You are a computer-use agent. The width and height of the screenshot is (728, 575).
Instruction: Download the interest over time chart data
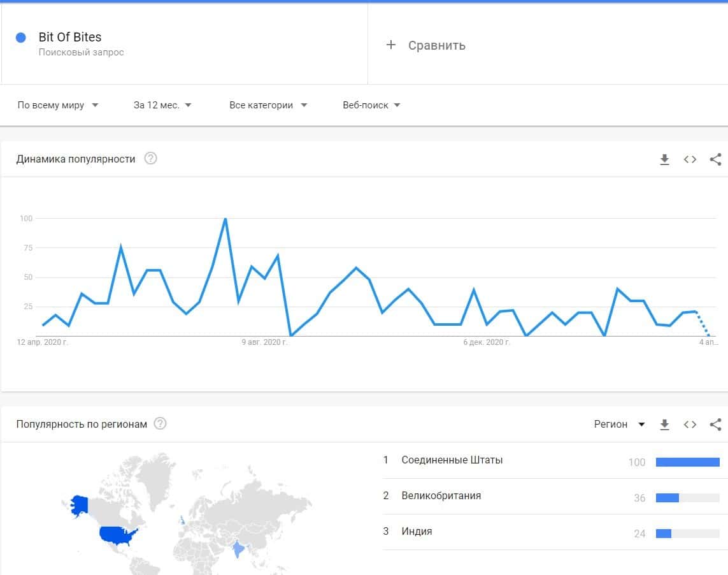pos(664,159)
